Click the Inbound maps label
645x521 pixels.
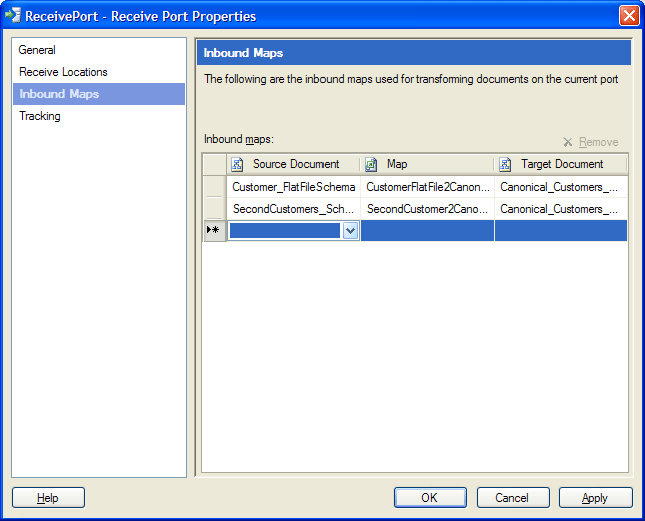click(x=239, y=139)
